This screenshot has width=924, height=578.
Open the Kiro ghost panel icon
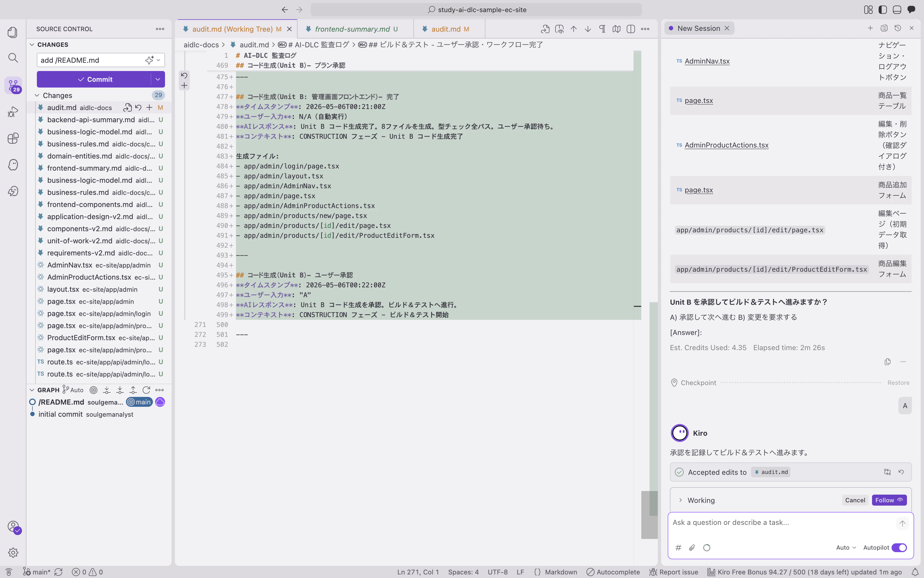pyautogui.click(x=13, y=165)
